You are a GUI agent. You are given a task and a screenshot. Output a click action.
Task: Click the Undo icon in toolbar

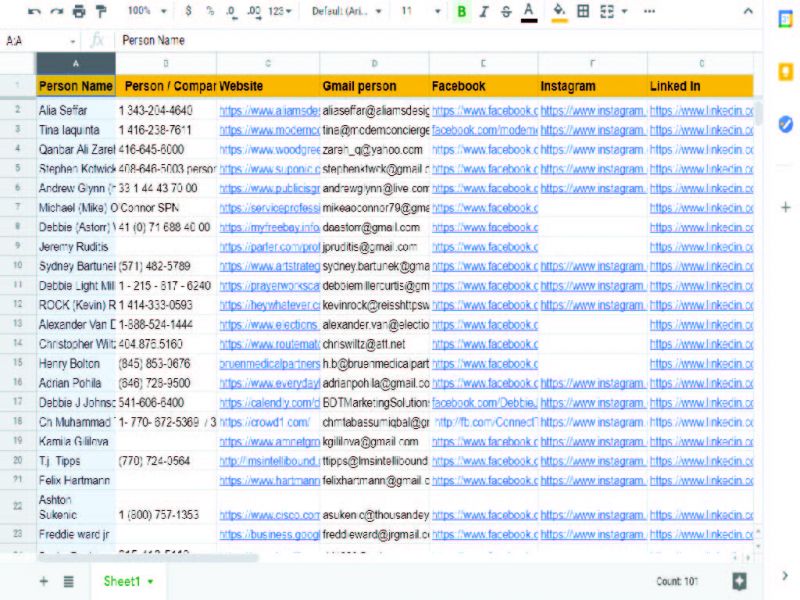35,11
